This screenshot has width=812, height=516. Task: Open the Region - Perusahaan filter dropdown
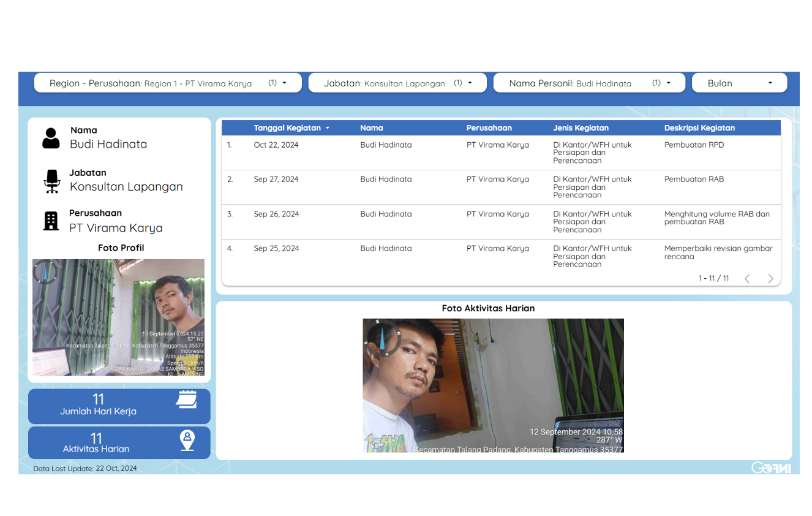168,83
